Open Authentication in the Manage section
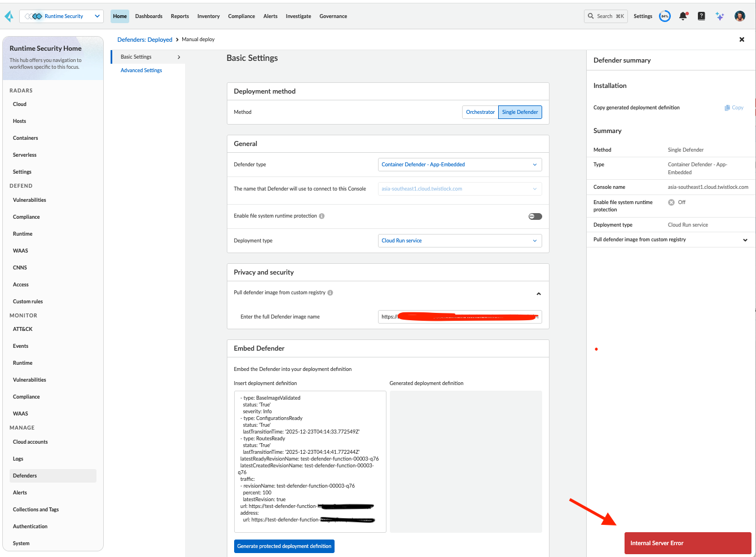 coord(30,527)
